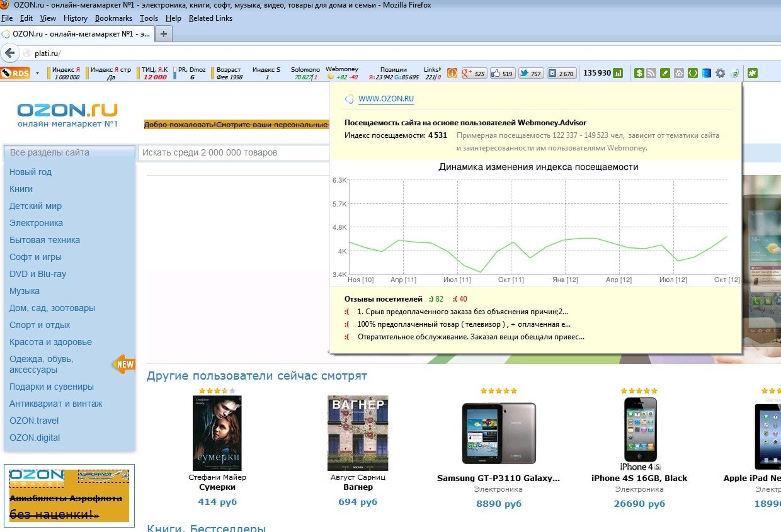This screenshot has width=781, height=532.
Task: Click the orange NEW arrow badge
Action: pyautogui.click(x=123, y=364)
